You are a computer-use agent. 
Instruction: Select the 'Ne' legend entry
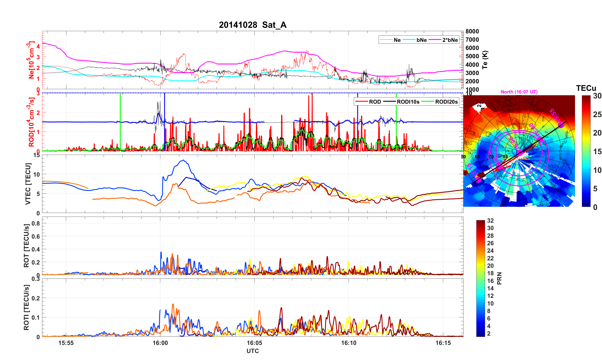click(397, 40)
